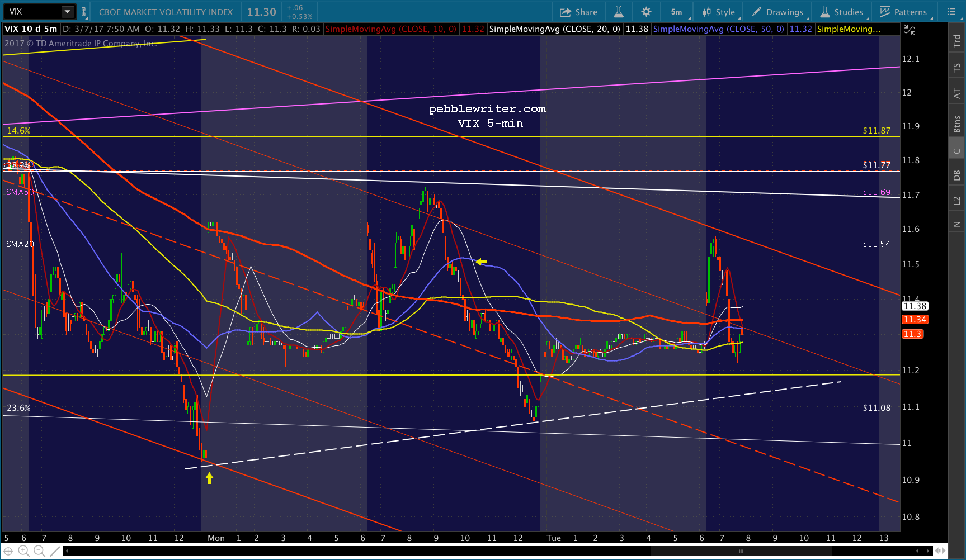Click the zoom in magnifier icon
This screenshot has width=966, height=560.
point(23,551)
